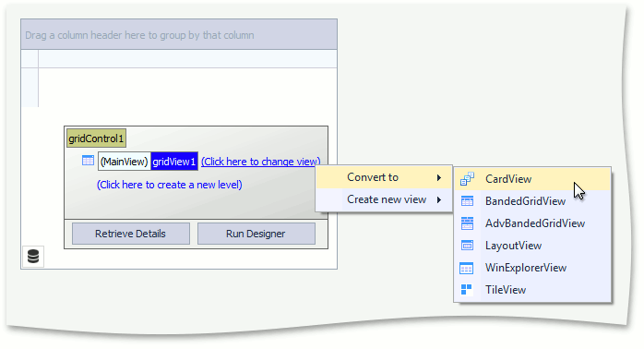Click the 'Click here to change view' link
This screenshot has height=349, width=644.
point(260,162)
